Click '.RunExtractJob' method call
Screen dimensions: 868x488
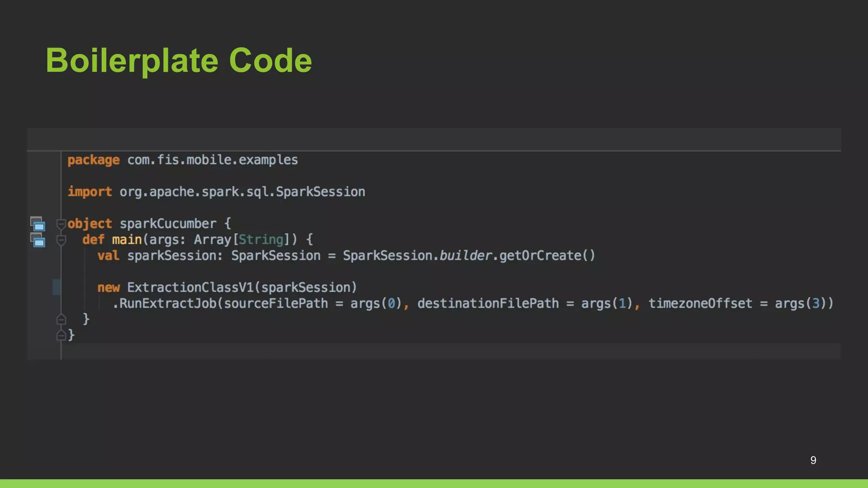coord(164,304)
